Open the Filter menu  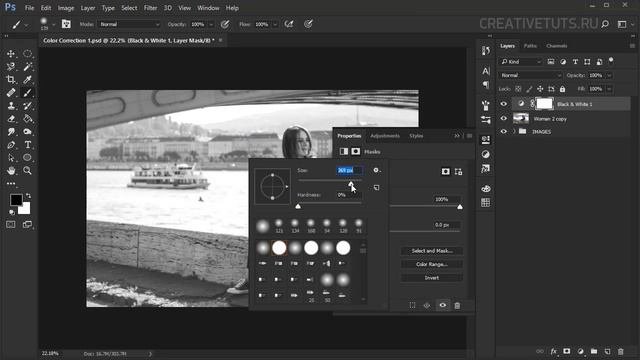click(150, 8)
